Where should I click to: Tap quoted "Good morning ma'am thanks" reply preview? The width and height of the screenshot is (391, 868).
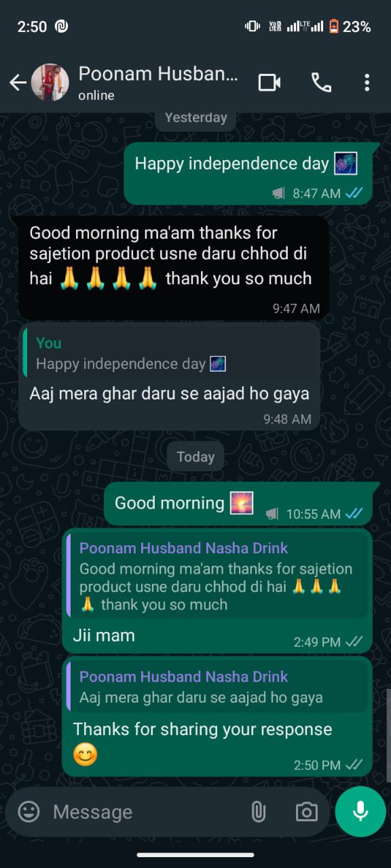pyautogui.click(x=217, y=575)
